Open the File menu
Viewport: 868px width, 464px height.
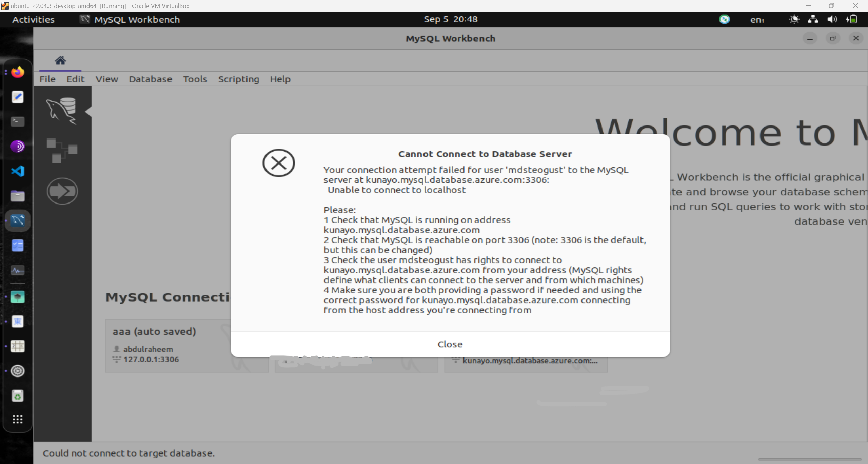(x=47, y=79)
